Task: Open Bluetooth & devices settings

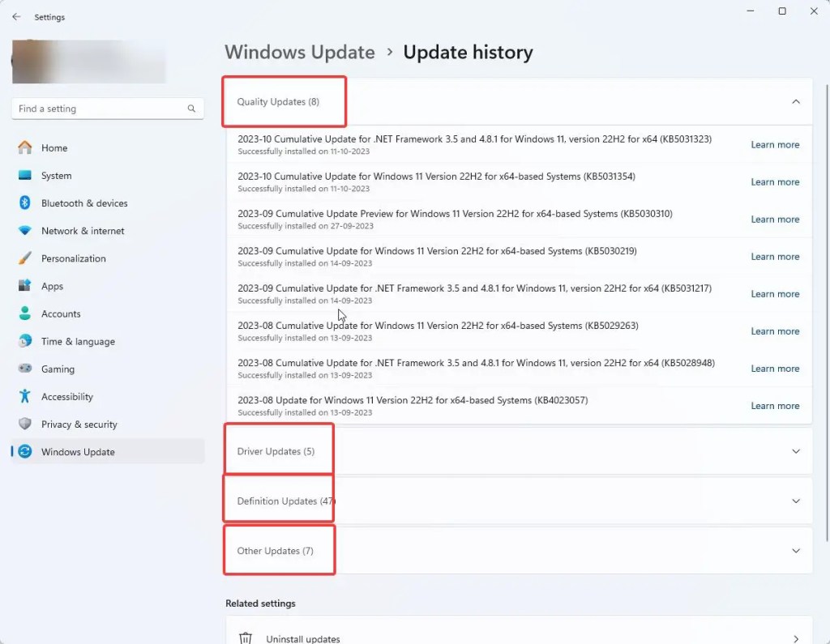Action: point(25,203)
